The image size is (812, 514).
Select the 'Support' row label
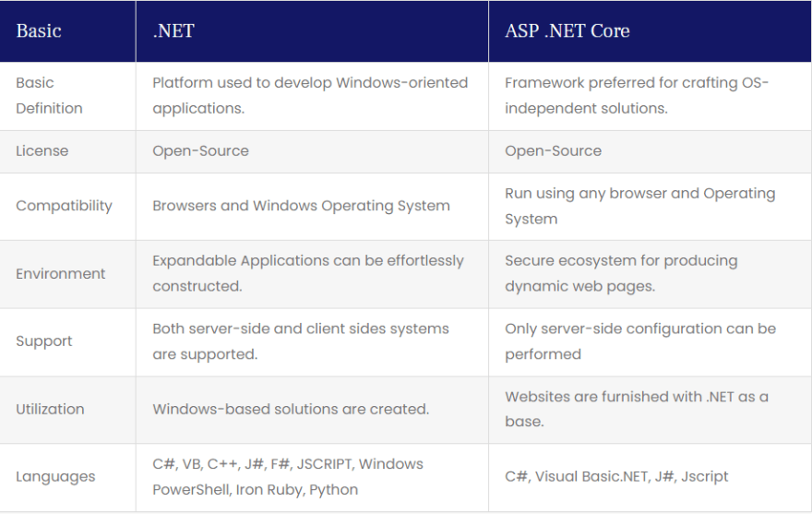[x=44, y=341]
